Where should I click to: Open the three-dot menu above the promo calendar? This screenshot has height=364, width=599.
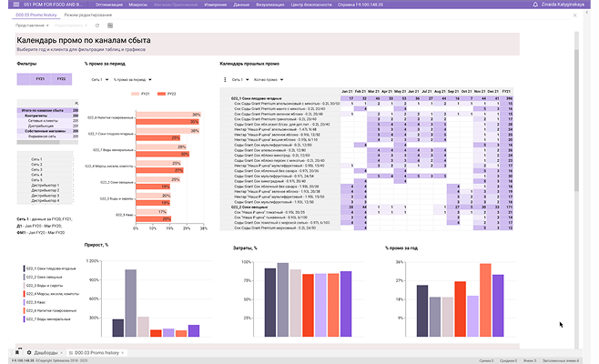pyautogui.click(x=224, y=80)
